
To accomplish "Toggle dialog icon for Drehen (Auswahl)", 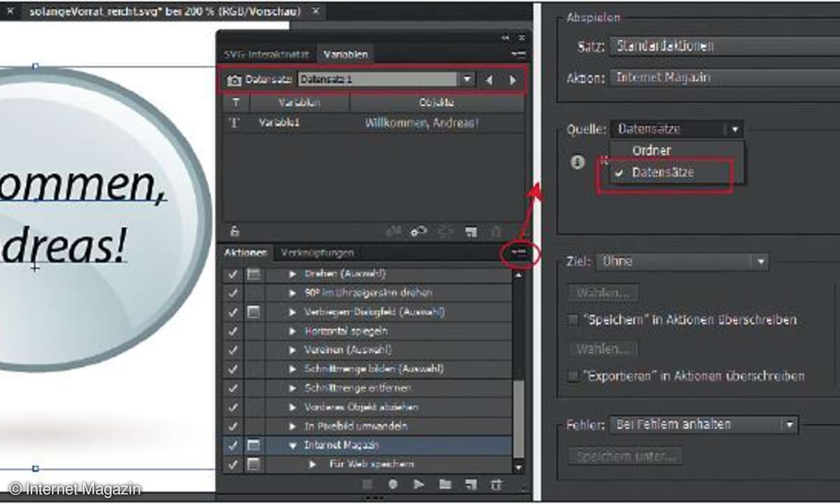I will coord(253,274).
